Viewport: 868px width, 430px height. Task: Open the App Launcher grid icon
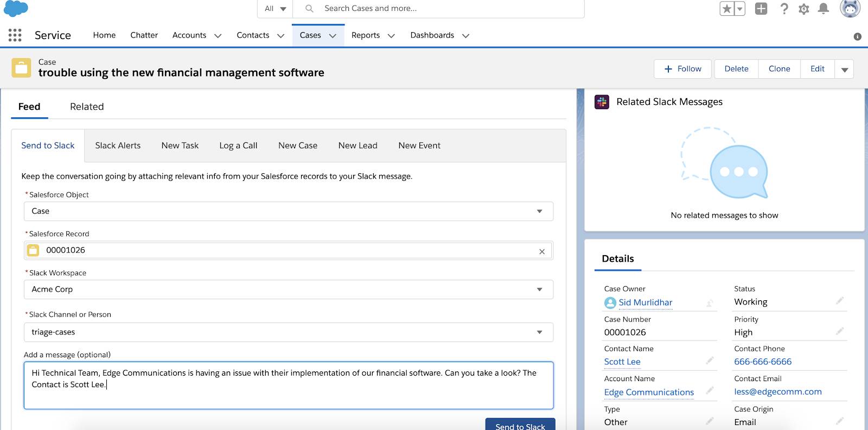(15, 35)
